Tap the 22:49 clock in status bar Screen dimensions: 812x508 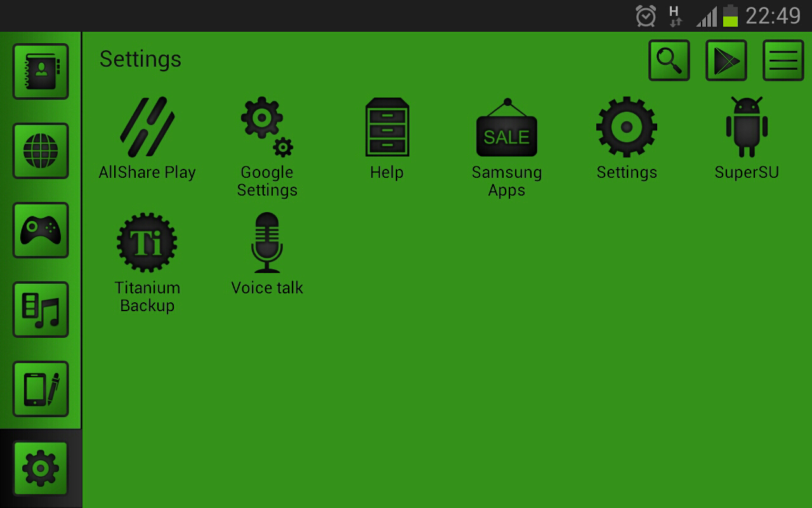[773, 16]
